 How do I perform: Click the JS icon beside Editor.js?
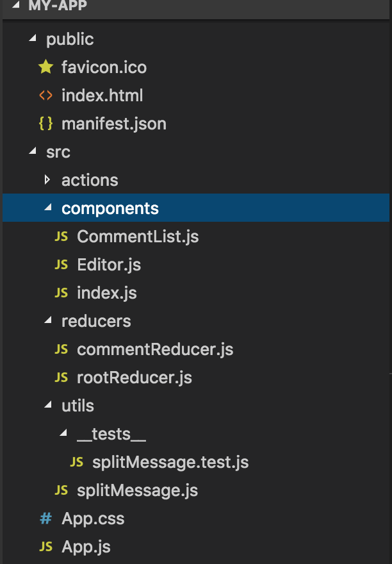tap(61, 265)
